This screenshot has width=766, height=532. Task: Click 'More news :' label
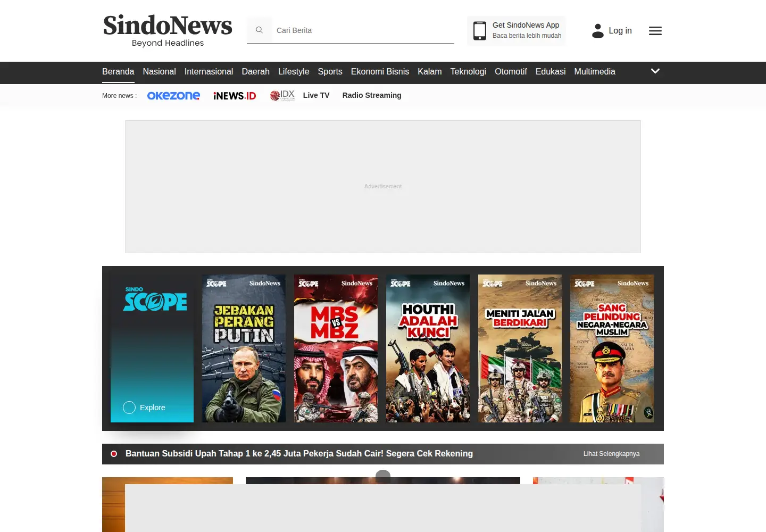119,96
